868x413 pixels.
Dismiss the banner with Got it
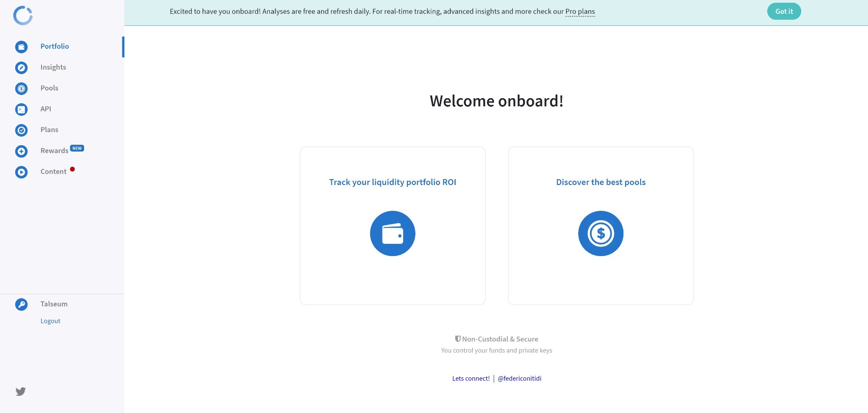784,11
